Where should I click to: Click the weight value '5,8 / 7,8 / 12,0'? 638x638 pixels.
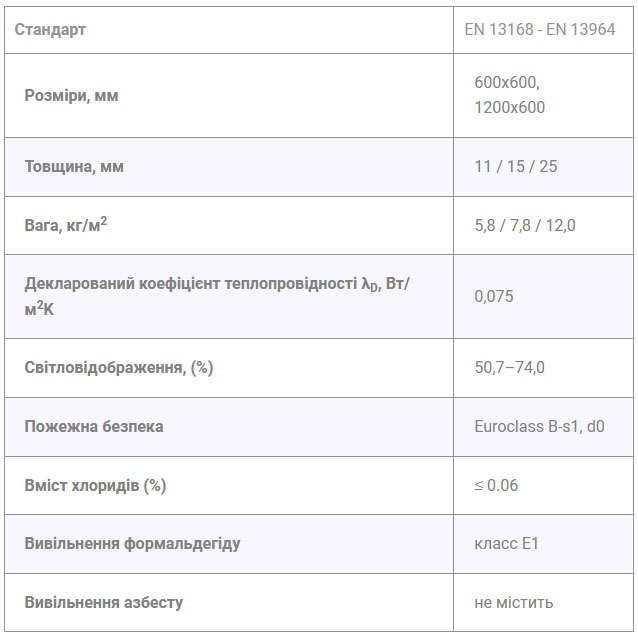coord(524,225)
